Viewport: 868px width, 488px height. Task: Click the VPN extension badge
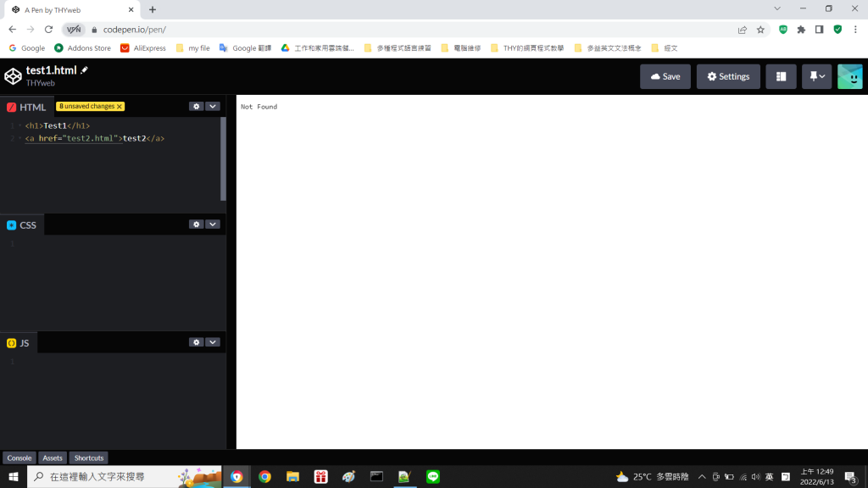coord(74,30)
